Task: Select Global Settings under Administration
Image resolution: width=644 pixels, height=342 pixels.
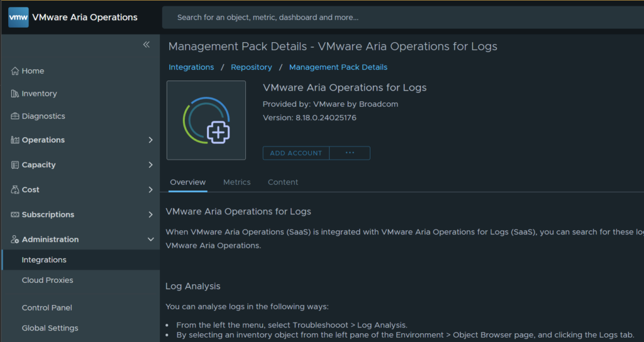Action: (x=50, y=328)
